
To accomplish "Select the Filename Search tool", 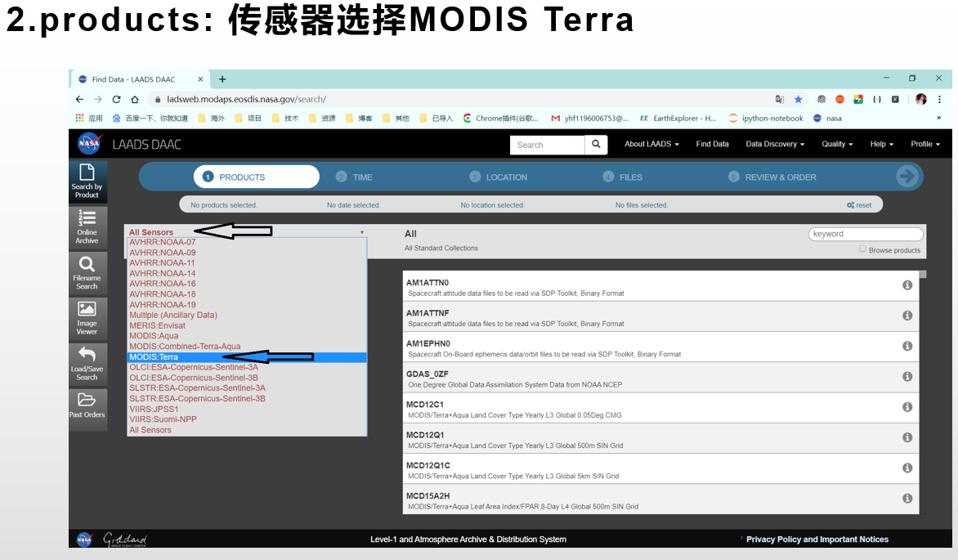I will click(87, 273).
